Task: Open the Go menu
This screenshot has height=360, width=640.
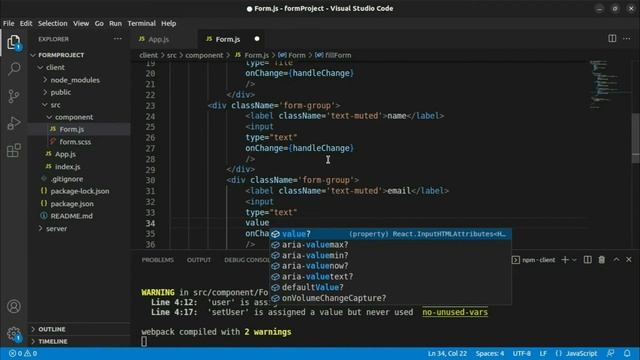Action: 99,23
